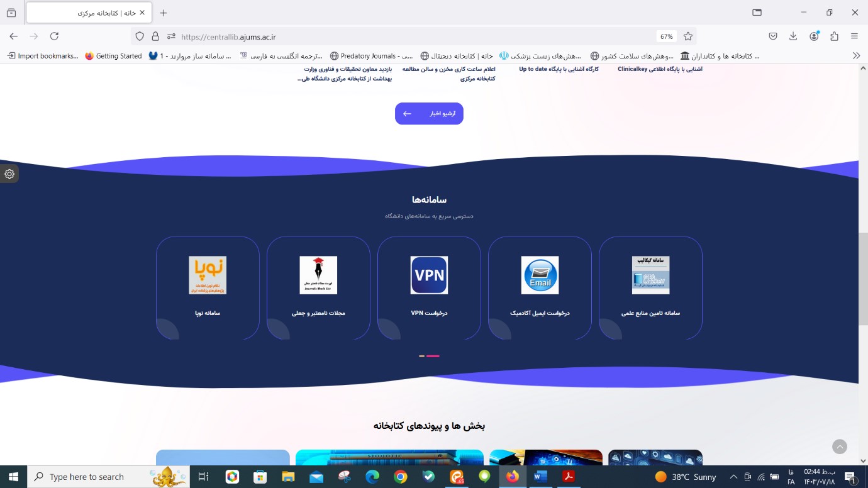This screenshot has height=488, width=868.
Task: Open the درخواست VPN link
Action: click(429, 313)
